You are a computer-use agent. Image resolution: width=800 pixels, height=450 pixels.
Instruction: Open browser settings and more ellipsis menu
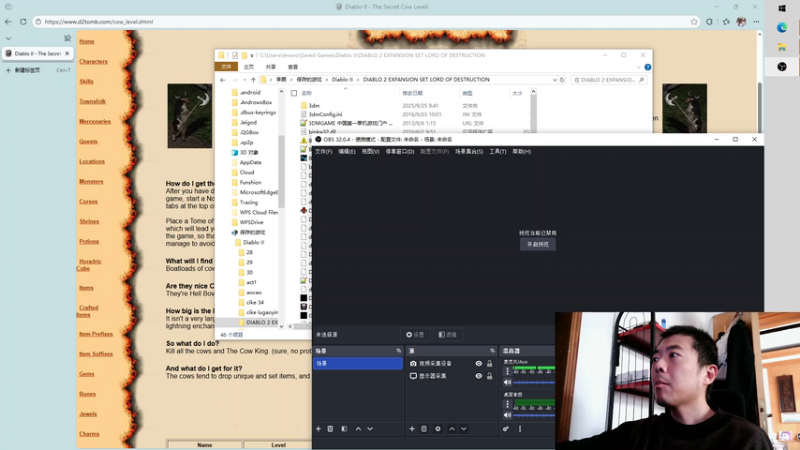tap(756, 22)
